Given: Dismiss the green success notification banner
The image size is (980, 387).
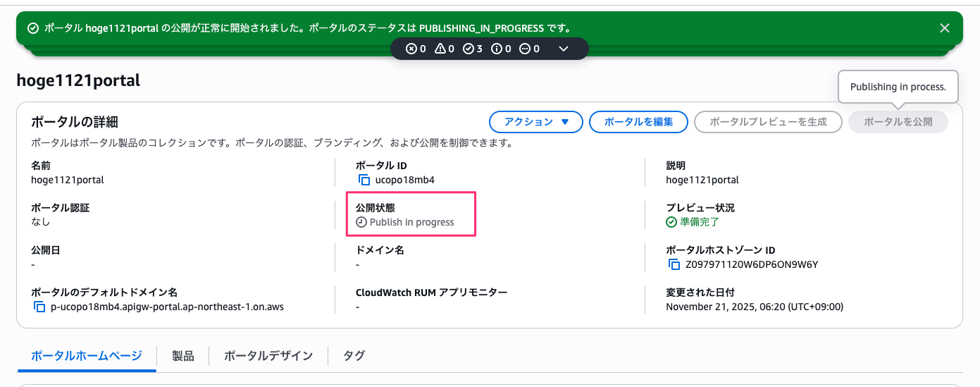Looking at the screenshot, I should pos(944,28).
